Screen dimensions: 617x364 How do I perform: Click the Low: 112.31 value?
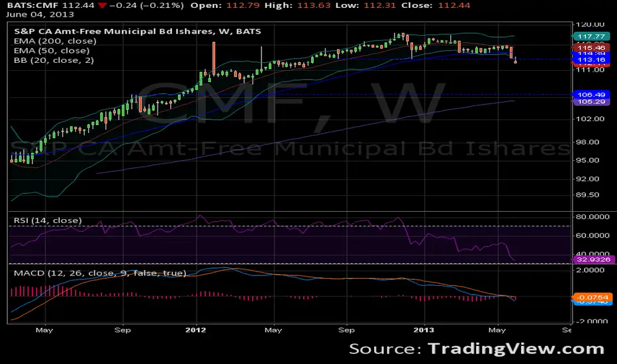tap(366, 5)
